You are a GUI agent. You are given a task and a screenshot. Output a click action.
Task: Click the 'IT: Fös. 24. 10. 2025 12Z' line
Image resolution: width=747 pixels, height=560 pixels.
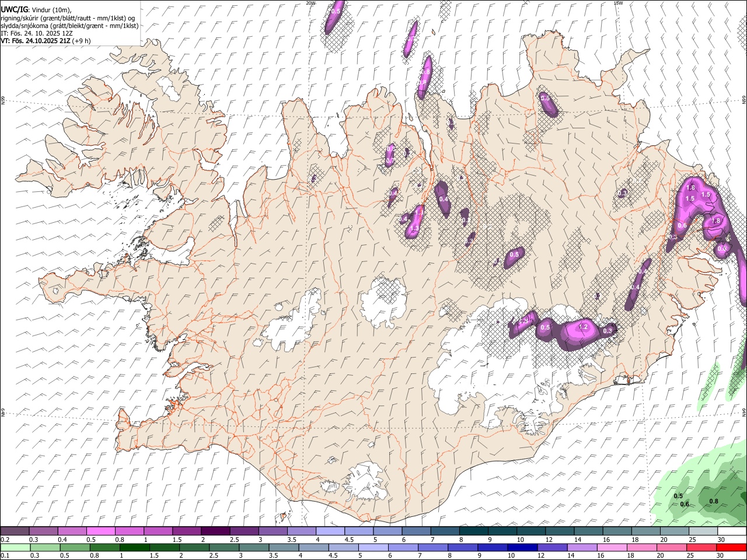tap(37, 33)
